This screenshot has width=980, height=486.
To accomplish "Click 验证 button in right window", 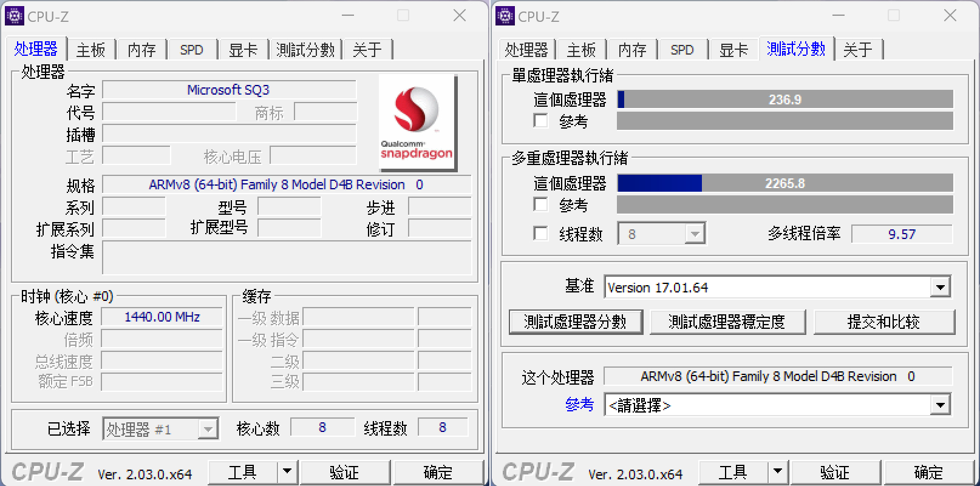I will point(835,471).
